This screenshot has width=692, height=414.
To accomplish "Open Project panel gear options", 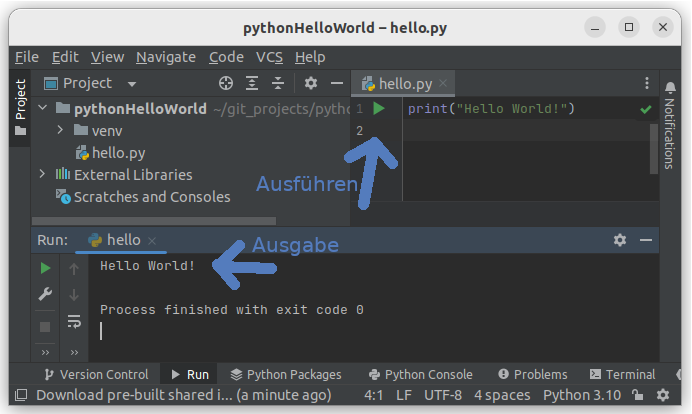I will coord(311,83).
